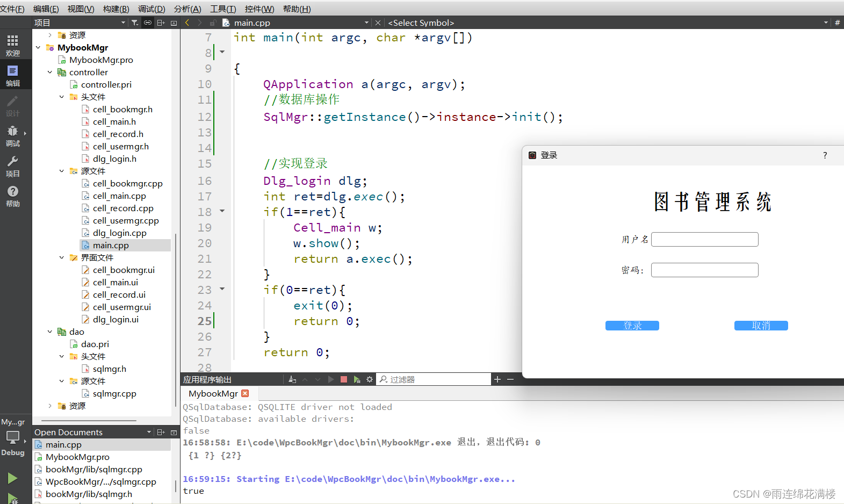
Task: Open sqlmgr.cpp under dao folder
Action: pos(114,393)
